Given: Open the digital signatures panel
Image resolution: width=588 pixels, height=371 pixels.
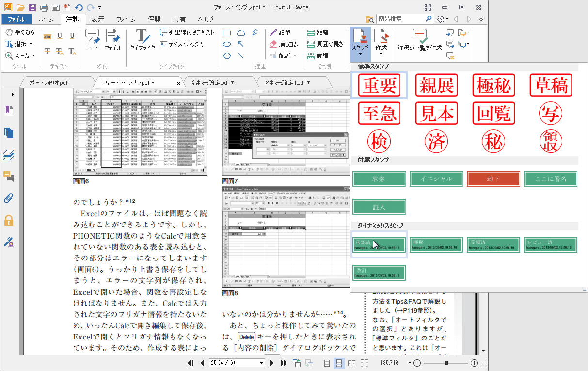Looking at the screenshot, I should point(9,242).
